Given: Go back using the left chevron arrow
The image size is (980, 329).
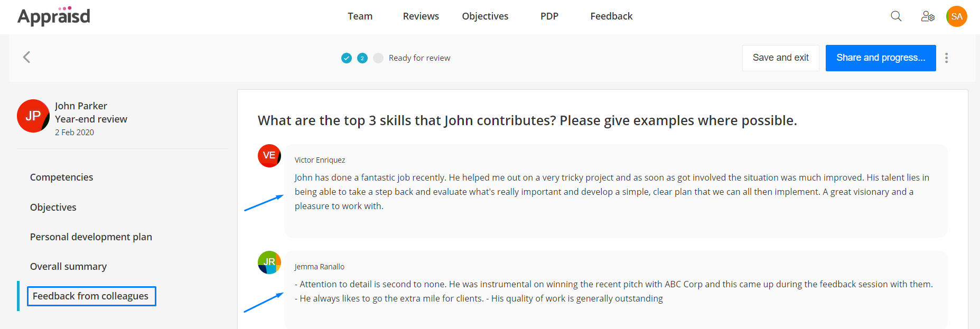Looking at the screenshot, I should (26, 57).
